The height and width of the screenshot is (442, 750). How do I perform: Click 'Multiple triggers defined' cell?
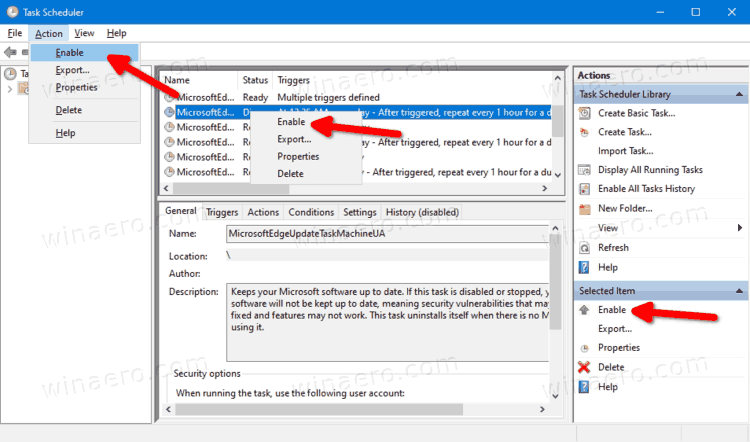(329, 98)
